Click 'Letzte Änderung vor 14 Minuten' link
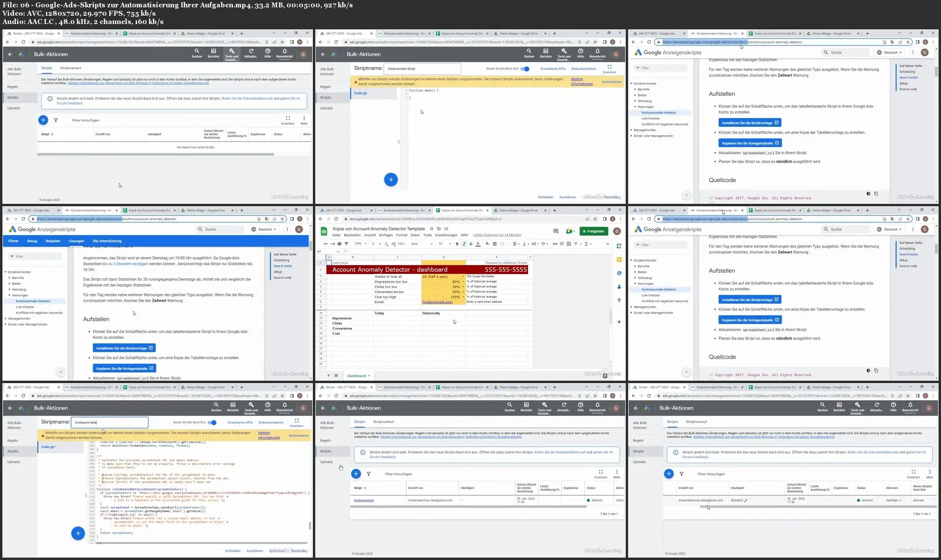 (497, 235)
